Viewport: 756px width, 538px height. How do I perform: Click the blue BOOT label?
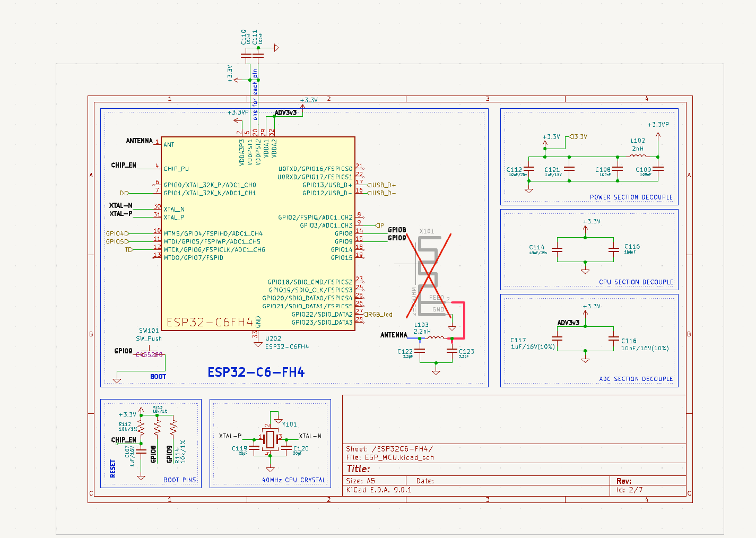pos(158,377)
